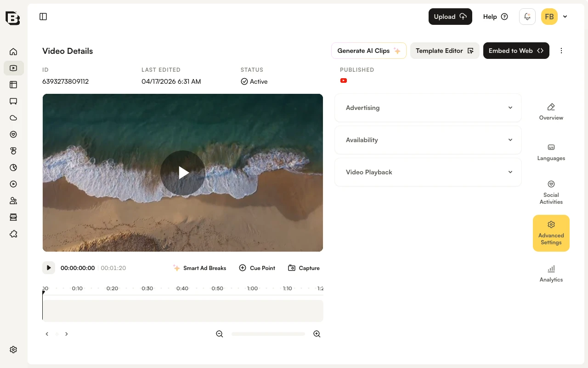
Task: Open the notifications bell
Action: 527,17
